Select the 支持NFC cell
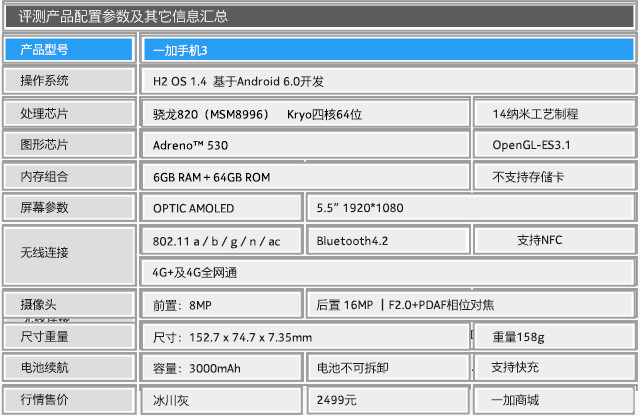 553,240
